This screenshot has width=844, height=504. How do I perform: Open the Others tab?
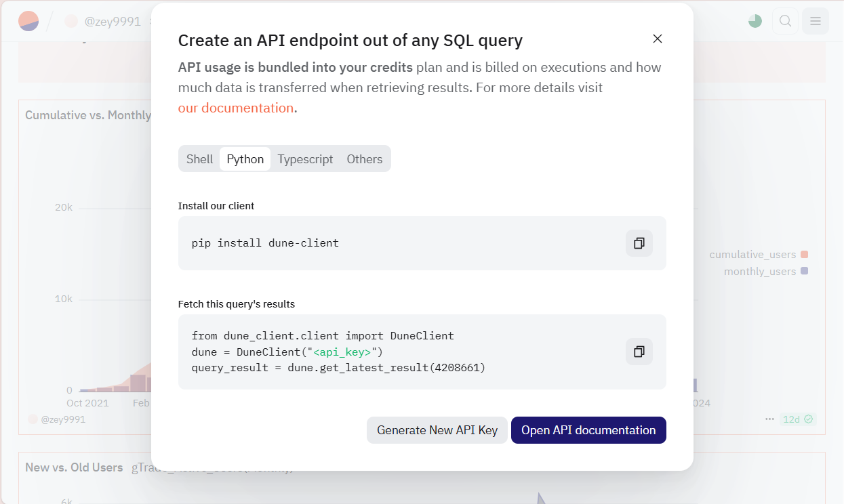tap(364, 159)
